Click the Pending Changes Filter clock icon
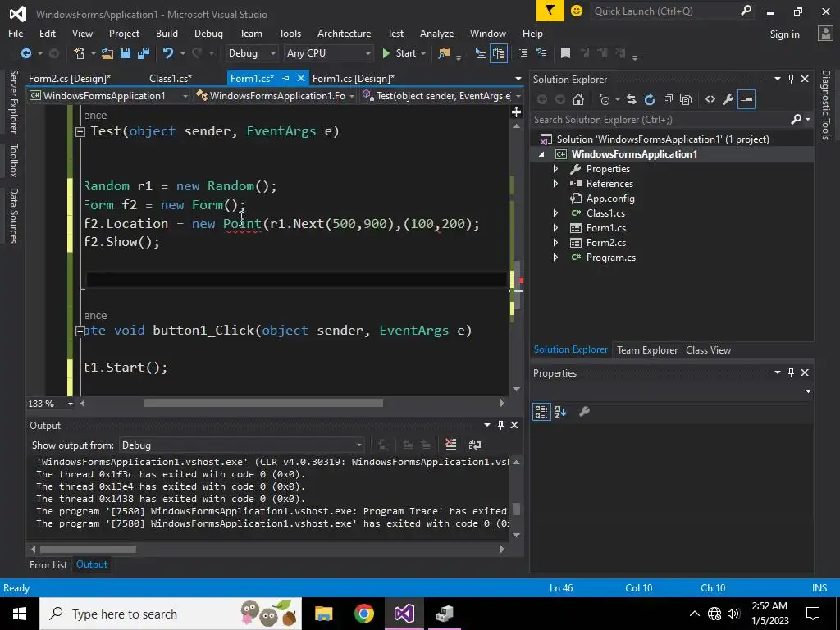Screen dimensions: 840x630 605,99
